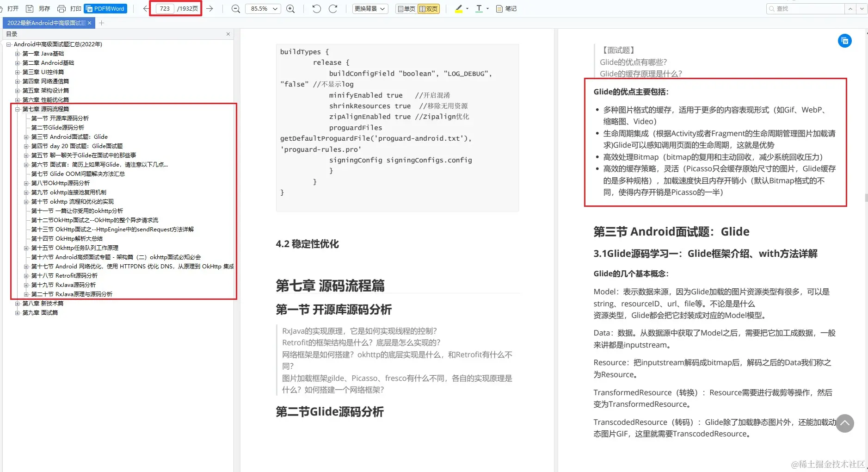The width and height of the screenshot is (868, 472).
Task: Click the back-to-top circular button
Action: pos(845,423)
